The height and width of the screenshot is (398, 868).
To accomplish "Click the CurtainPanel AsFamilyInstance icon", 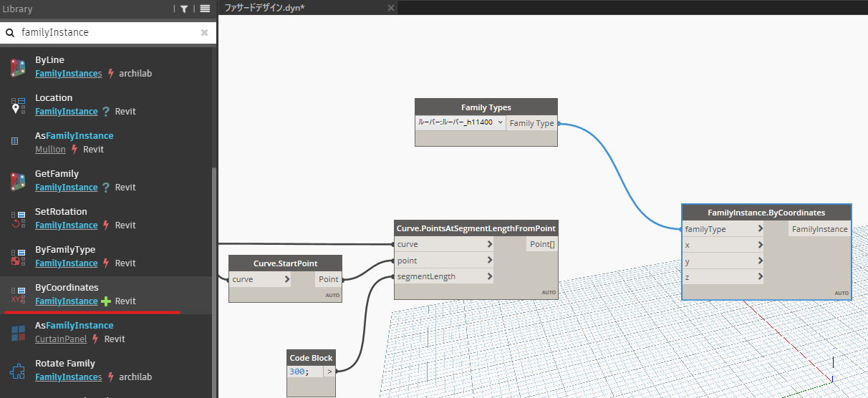I will point(18,334).
